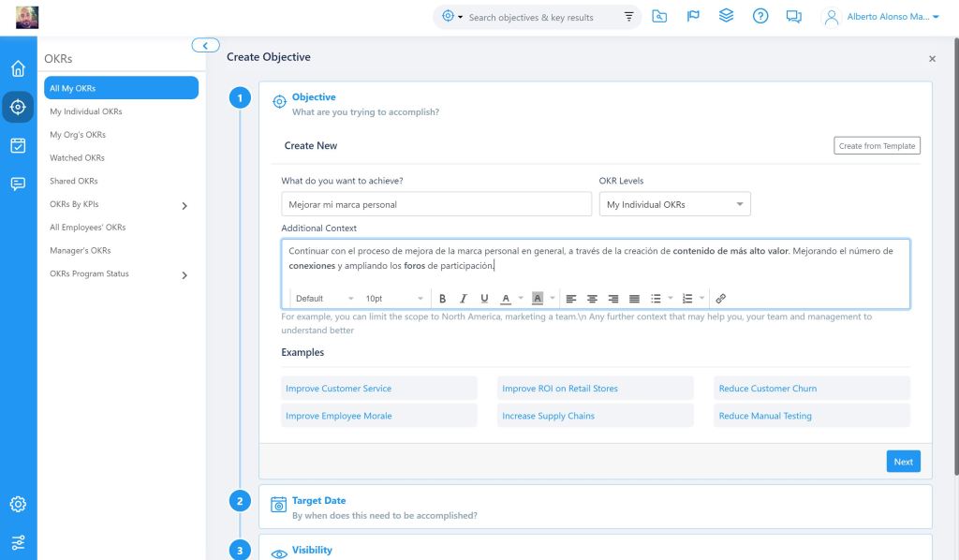959x560 pixels.
Task: Click the Next button
Action: coord(903,462)
